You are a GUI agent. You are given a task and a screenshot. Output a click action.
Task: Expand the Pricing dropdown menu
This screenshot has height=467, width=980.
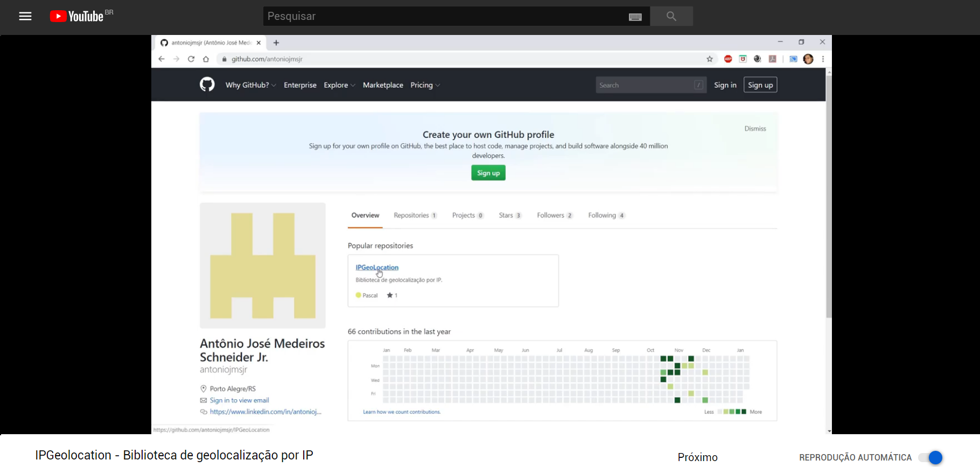tap(425, 85)
